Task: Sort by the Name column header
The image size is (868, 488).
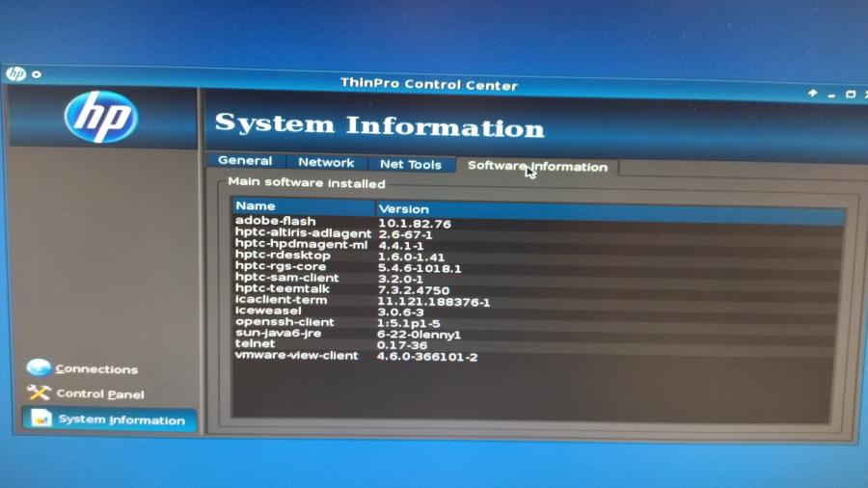Action: click(303, 205)
